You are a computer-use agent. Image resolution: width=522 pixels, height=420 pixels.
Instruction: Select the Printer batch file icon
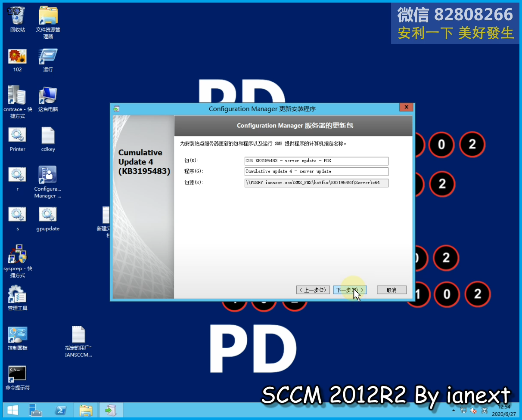(18, 139)
